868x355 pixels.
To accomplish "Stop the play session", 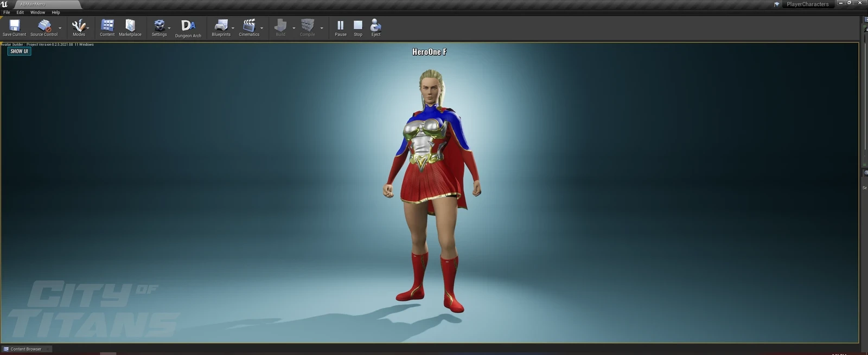I will click(x=358, y=28).
